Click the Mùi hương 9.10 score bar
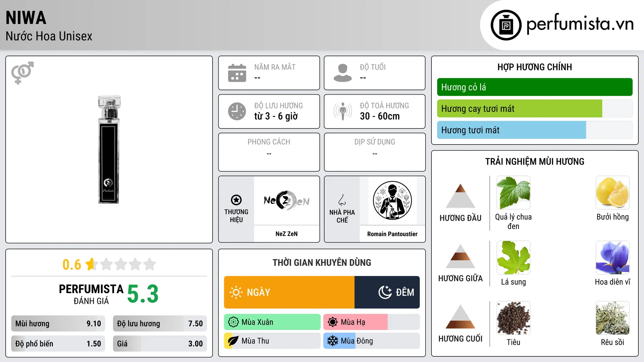Viewport: 644px width, 362px height. [x=58, y=324]
